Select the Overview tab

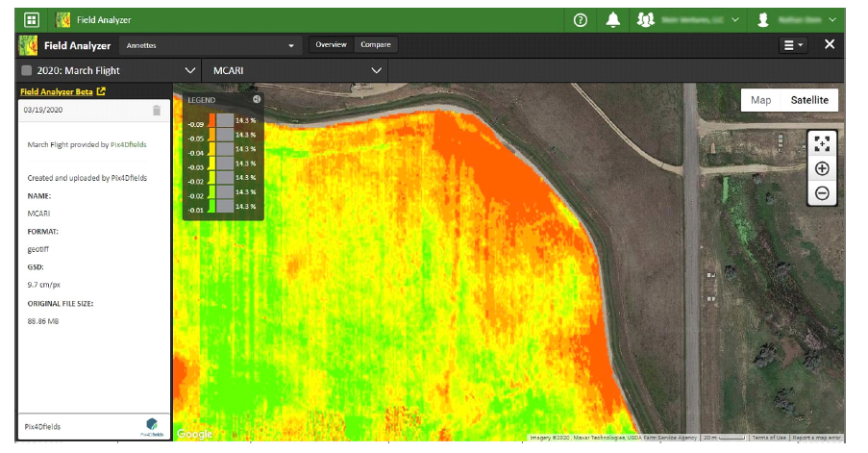pyautogui.click(x=331, y=45)
